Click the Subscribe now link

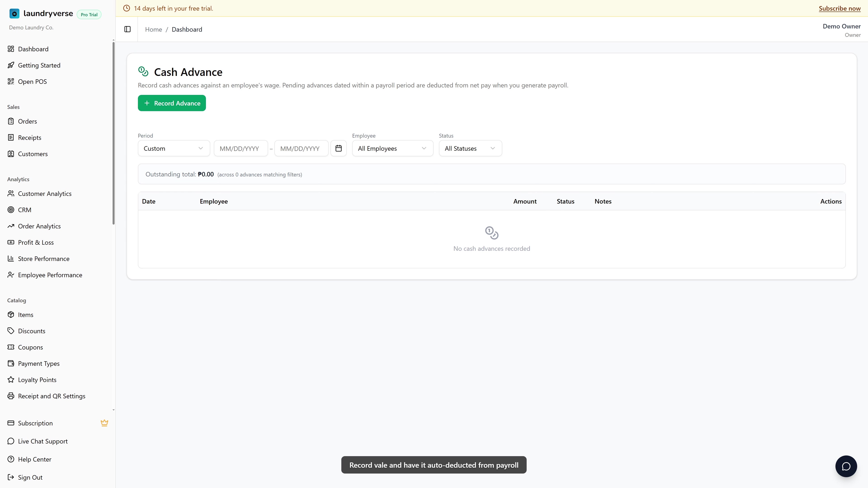[x=840, y=8]
